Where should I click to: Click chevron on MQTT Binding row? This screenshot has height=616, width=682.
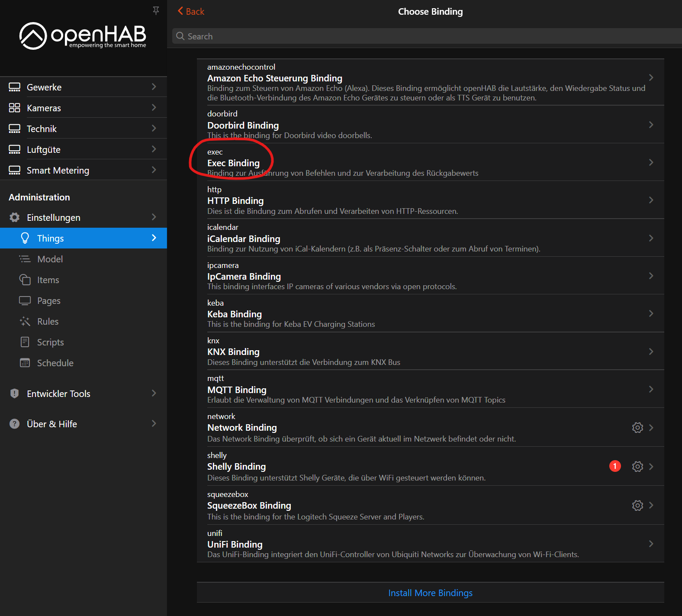tap(651, 389)
